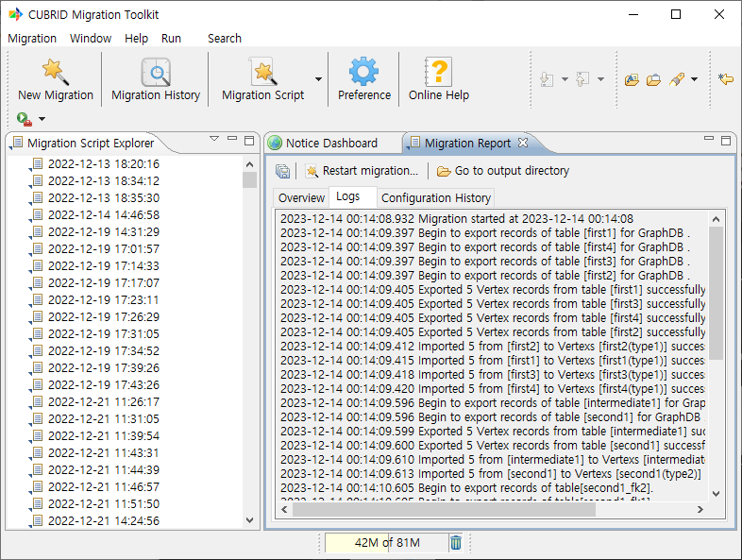Click the Migration Script toolbar icon
This screenshot has height=560, width=742.
pyautogui.click(x=262, y=72)
